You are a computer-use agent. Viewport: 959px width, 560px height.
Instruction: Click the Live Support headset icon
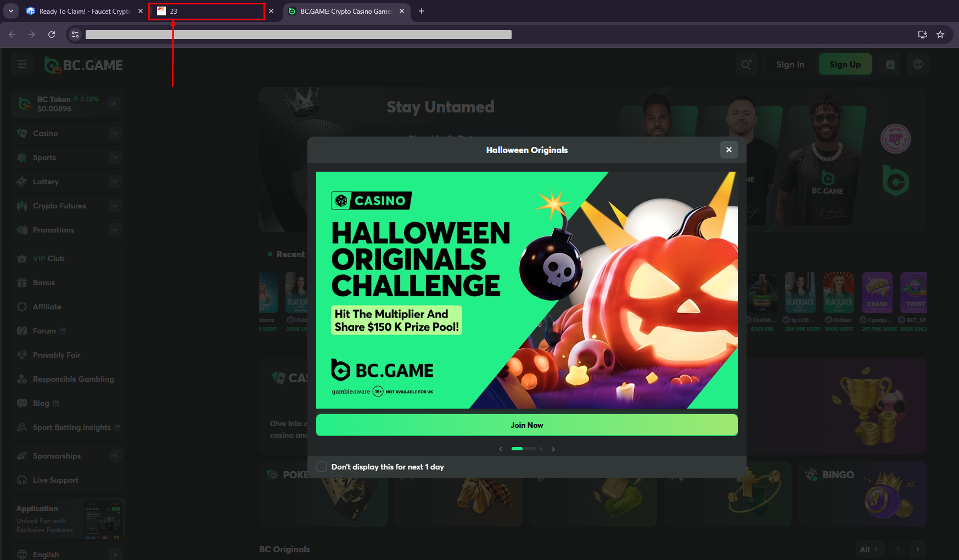[x=22, y=480]
